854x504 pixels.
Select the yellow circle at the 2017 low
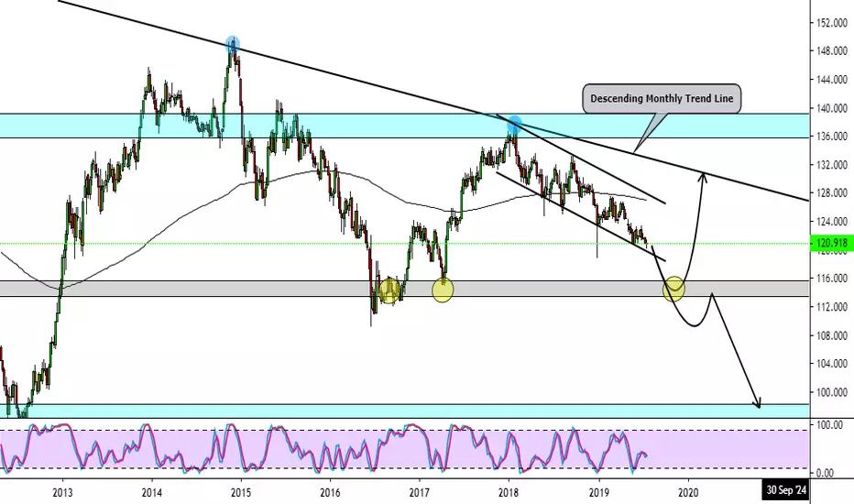(443, 290)
